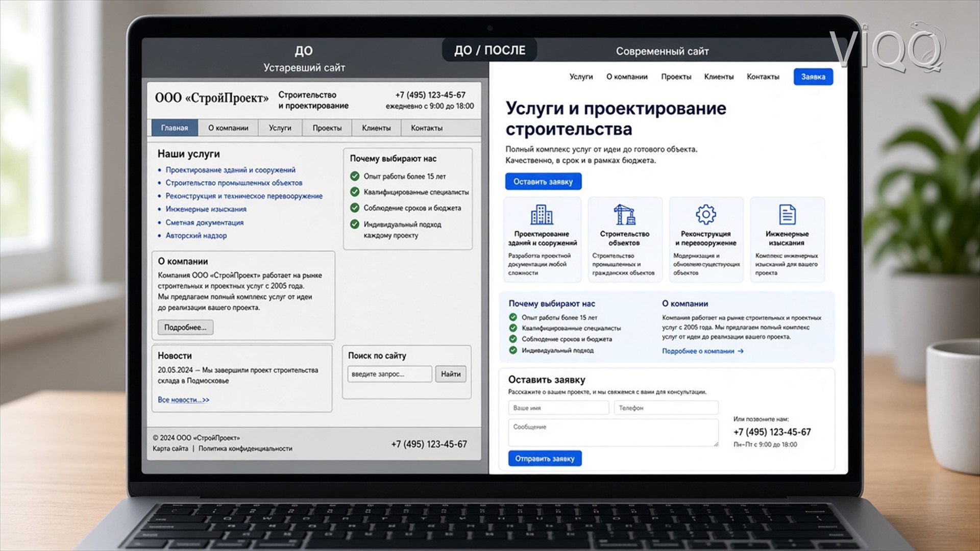Image resolution: width=980 pixels, height=551 pixels.
Task: Open О компании tab on old site
Action: (x=228, y=128)
